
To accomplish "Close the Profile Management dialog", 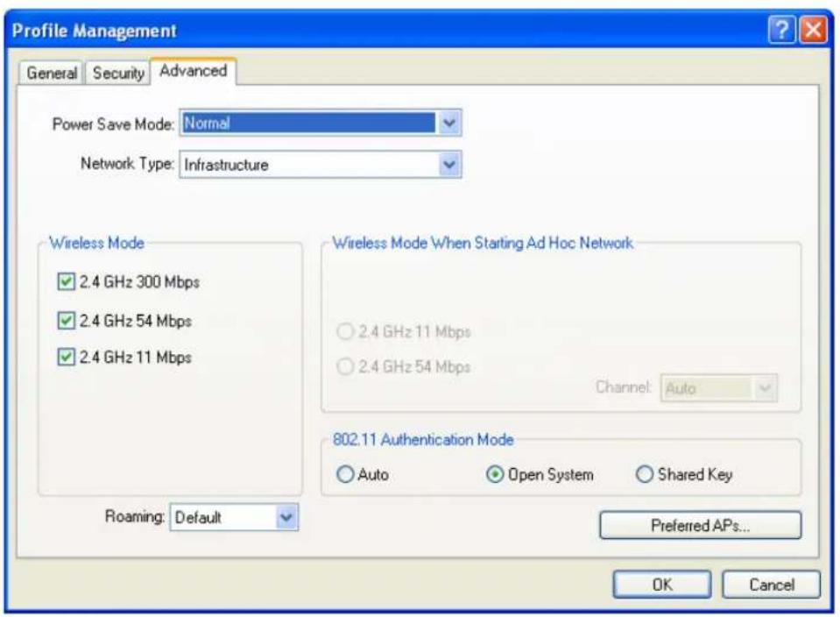I will point(813,30).
